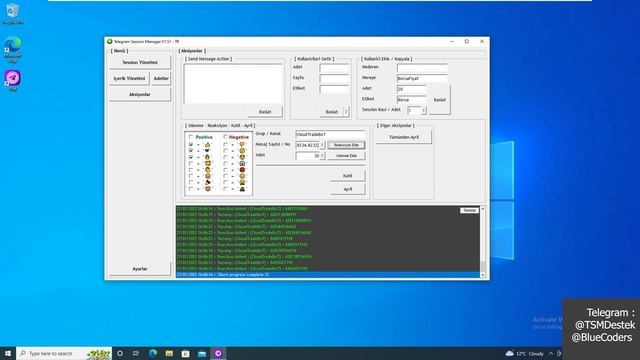This screenshot has width=640, height=360.
Task: Focus the Nereden input field
Action: point(422,68)
